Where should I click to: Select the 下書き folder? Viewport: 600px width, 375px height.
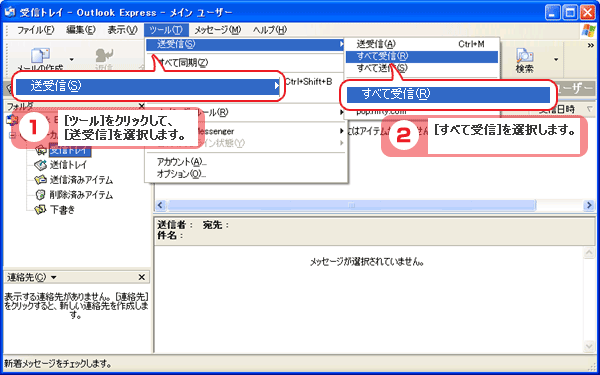(62, 210)
